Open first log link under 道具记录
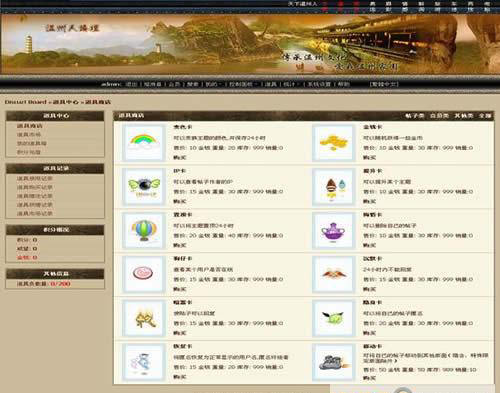This screenshot has width=500, height=393. (35, 179)
